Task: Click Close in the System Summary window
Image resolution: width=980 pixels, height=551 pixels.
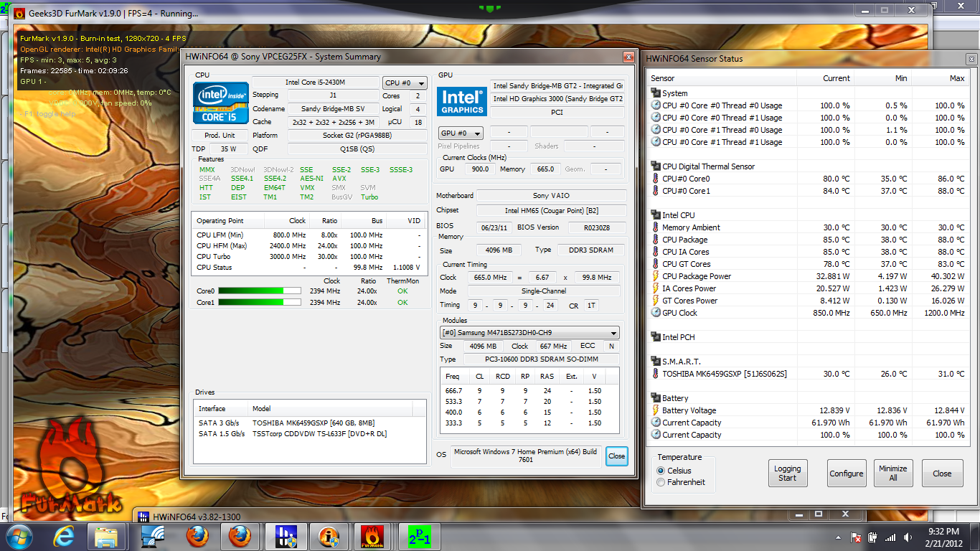Action: (x=616, y=456)
